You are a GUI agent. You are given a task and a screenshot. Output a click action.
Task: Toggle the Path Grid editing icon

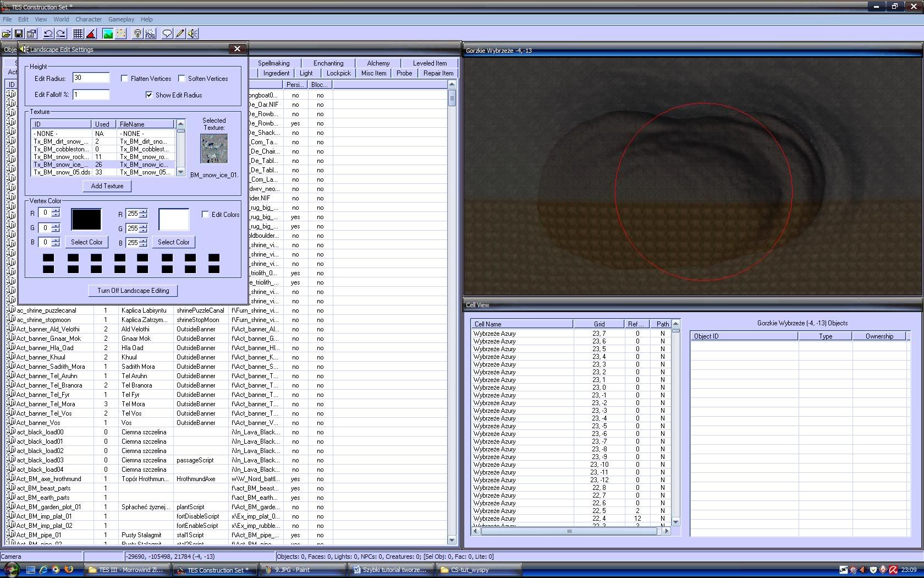(x=120, y=34)
